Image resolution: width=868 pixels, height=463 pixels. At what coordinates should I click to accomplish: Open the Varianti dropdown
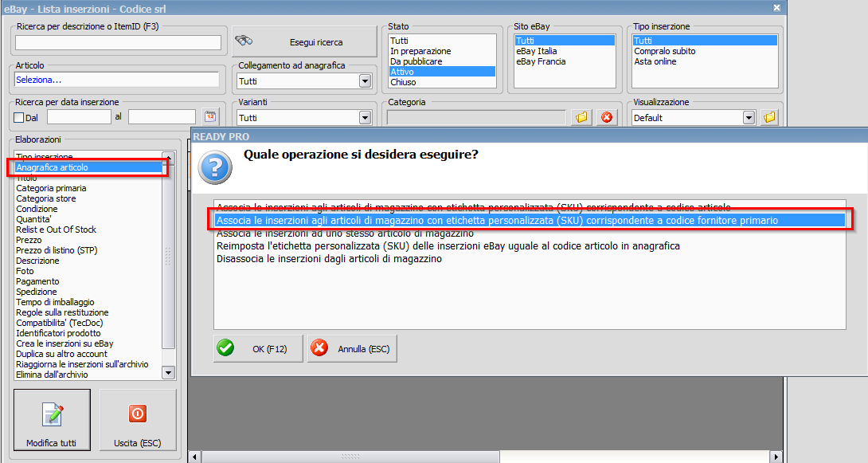click(x=365, y=117)
